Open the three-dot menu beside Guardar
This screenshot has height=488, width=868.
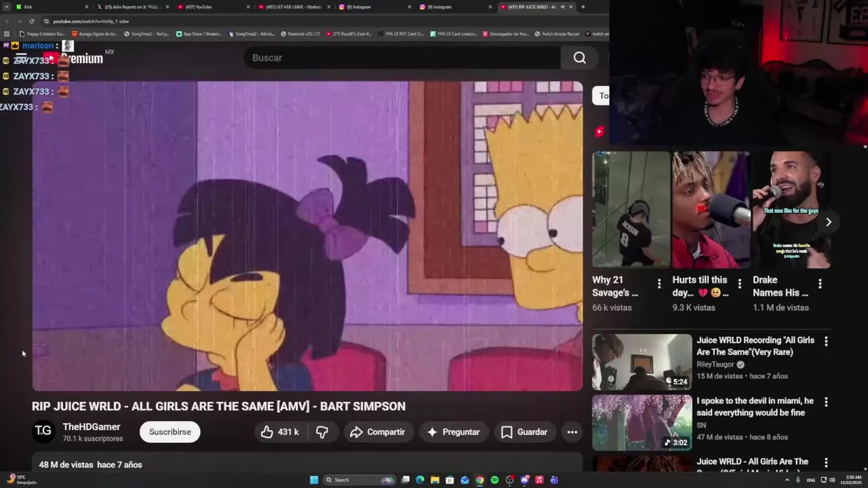click(x=572, y=432)
